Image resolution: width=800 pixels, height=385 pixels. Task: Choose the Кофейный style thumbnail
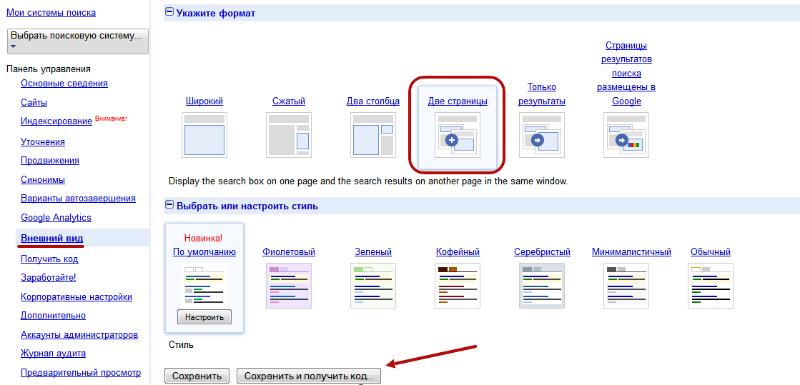point(457,286)
